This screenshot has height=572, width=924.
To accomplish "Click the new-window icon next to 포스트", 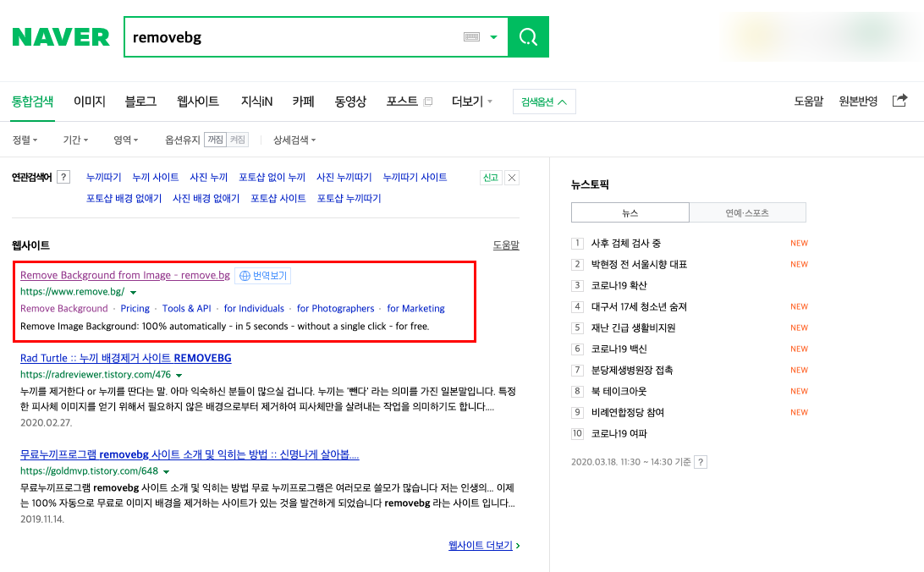I will 428,102.
